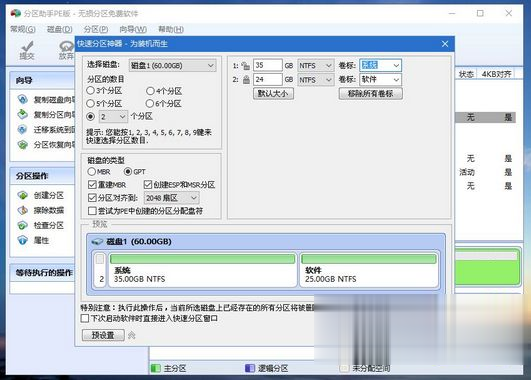Click 等待执行的操作 (pending operations) panel header
The height and width of the screenshot is (380, 531).
click(42, 273)
